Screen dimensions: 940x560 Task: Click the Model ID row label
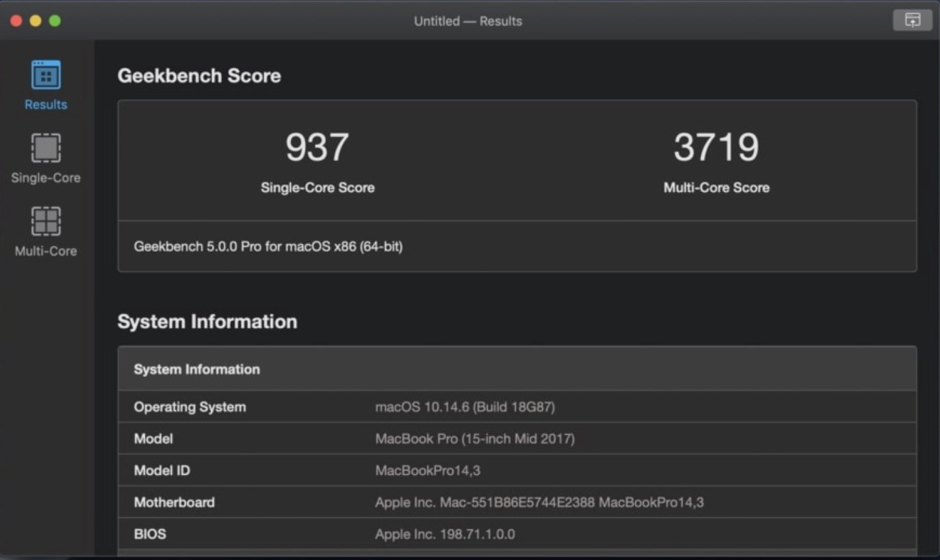[x=162, y=470]
